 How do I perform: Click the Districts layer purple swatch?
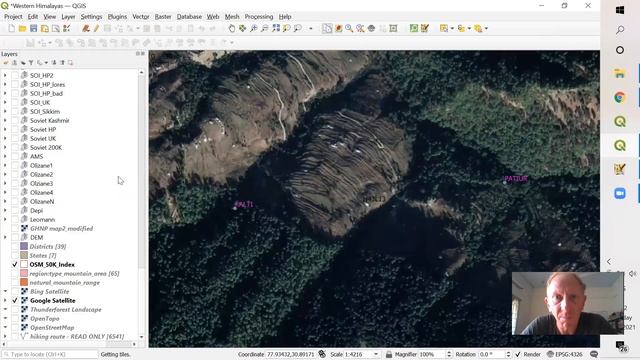coord(24,247)
